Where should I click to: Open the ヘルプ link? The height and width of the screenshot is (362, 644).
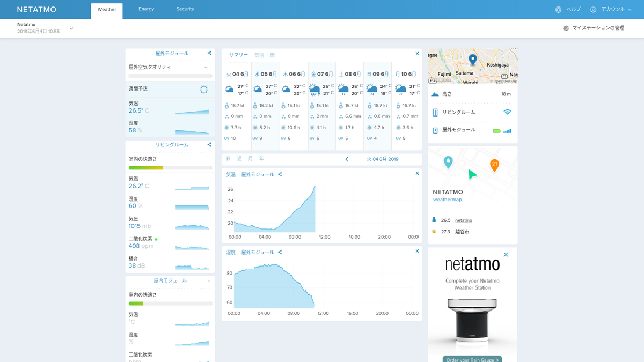pos(568,9)
